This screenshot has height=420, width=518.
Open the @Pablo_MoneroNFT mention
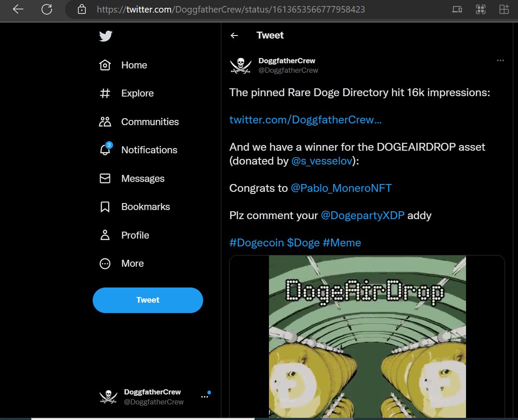(341, 188)
